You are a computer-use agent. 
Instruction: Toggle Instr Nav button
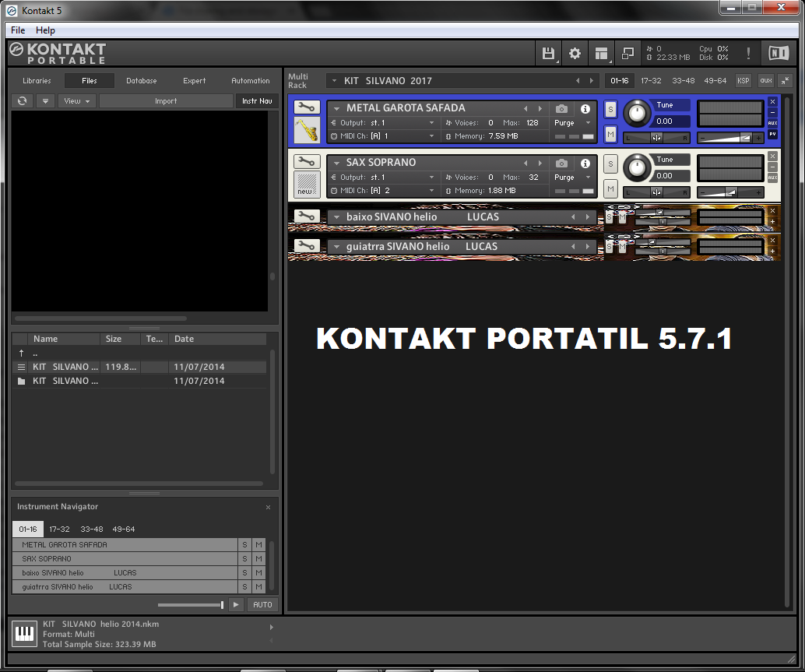click(257, 101)
